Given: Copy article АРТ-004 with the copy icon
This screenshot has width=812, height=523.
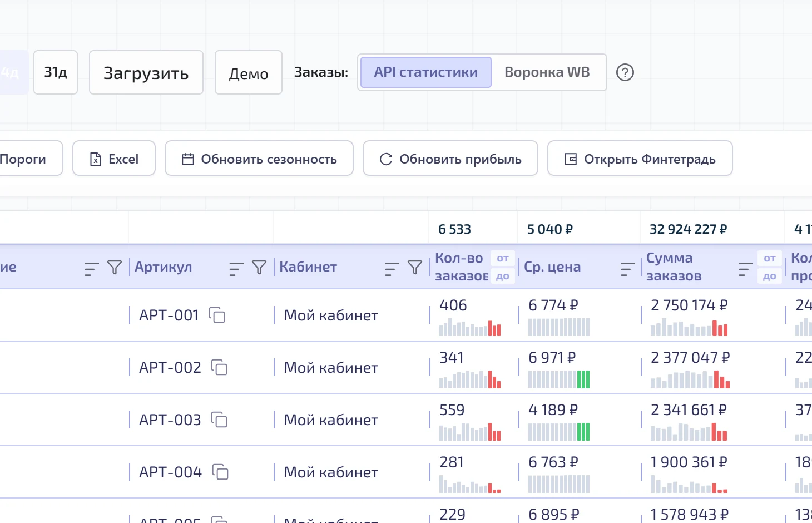Looking at the screenshot, I should [220, 472].
